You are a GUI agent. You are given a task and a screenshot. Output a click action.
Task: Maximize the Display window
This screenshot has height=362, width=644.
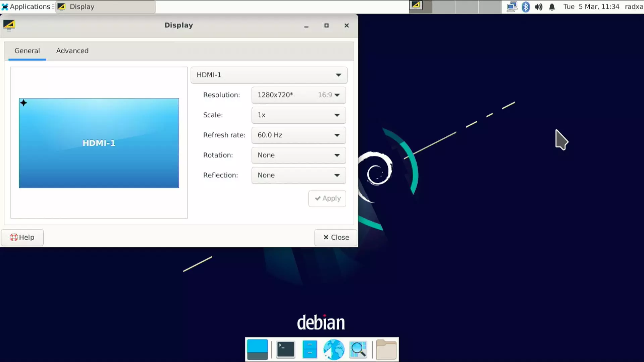[x=326, y=26]
